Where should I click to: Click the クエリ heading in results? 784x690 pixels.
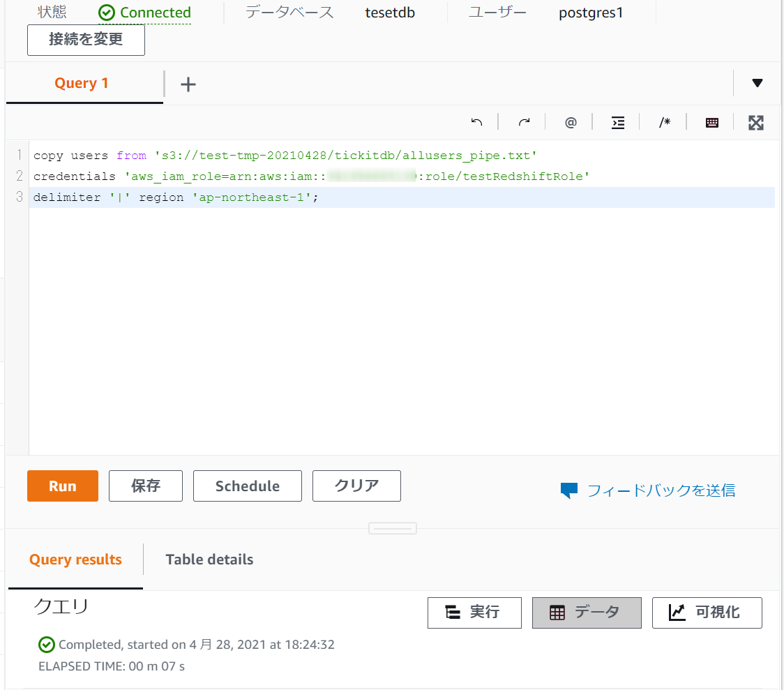point(61,606)
